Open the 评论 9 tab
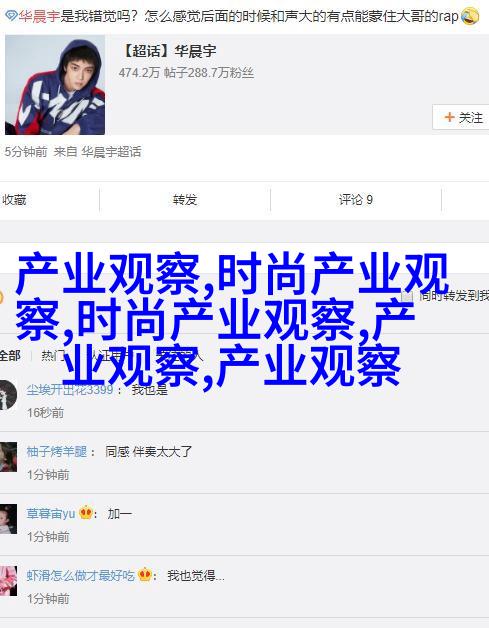 tap(356, 199)
